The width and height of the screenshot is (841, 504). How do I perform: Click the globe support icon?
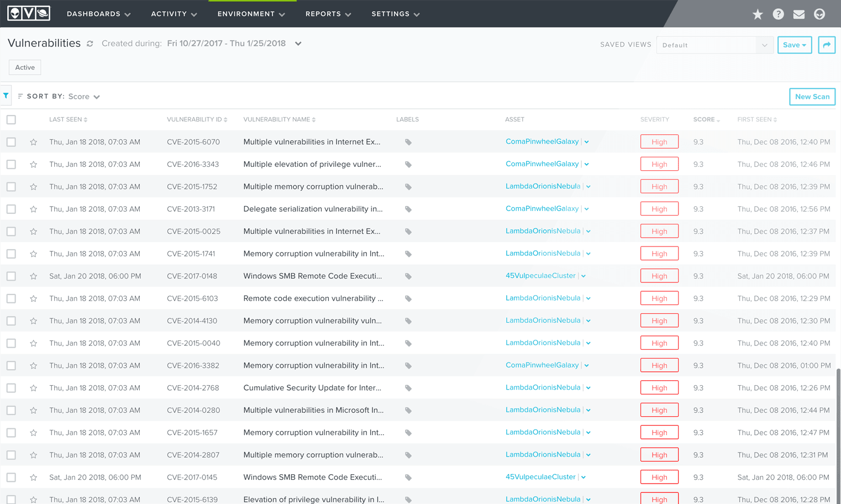(x=819, y=14)
